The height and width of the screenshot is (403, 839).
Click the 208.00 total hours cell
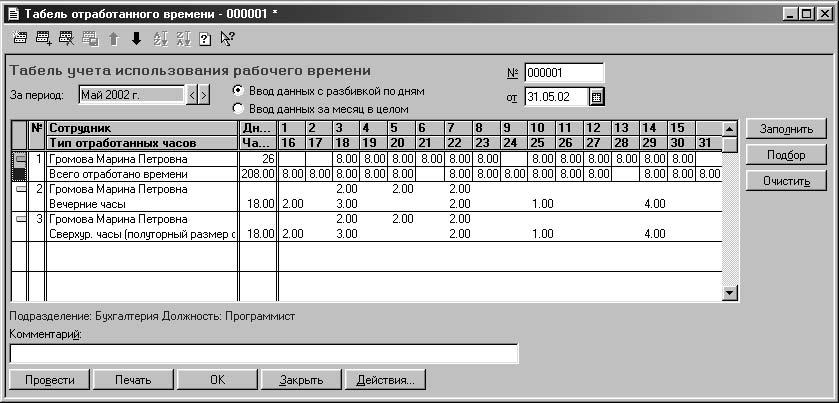click(x=258, y=174)
